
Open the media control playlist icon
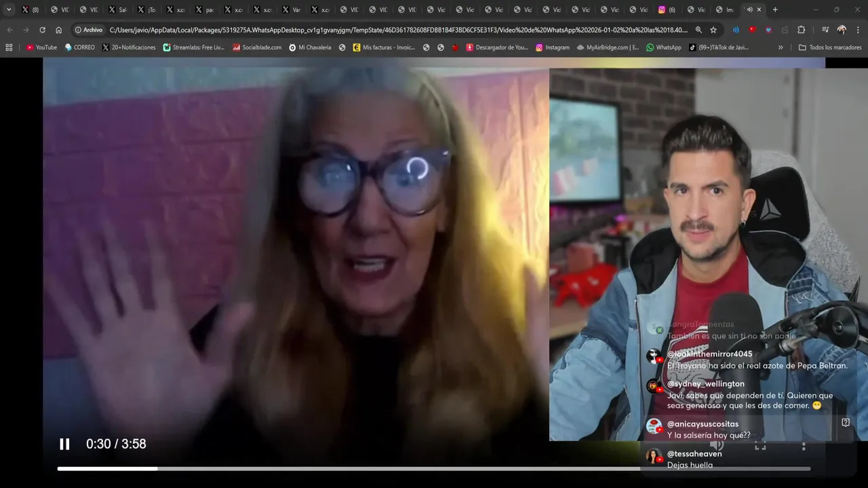pos(825,30)
